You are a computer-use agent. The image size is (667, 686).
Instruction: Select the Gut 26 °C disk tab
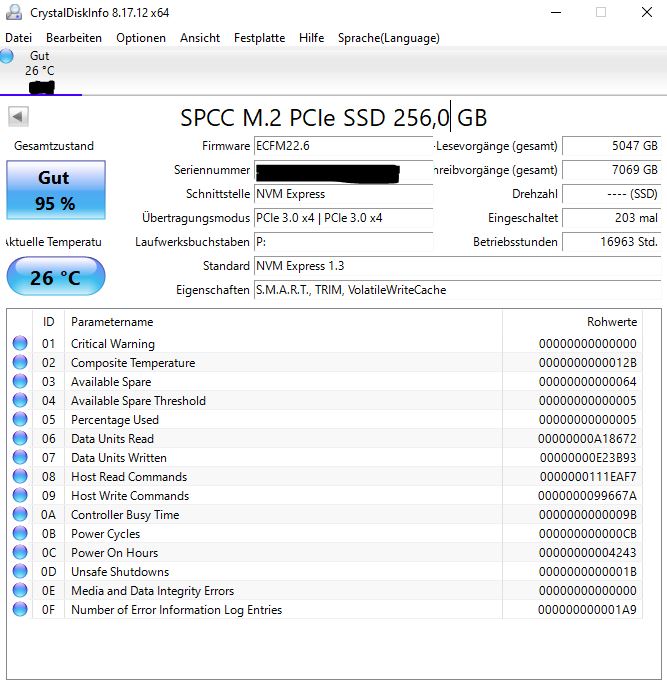(40, 71)
